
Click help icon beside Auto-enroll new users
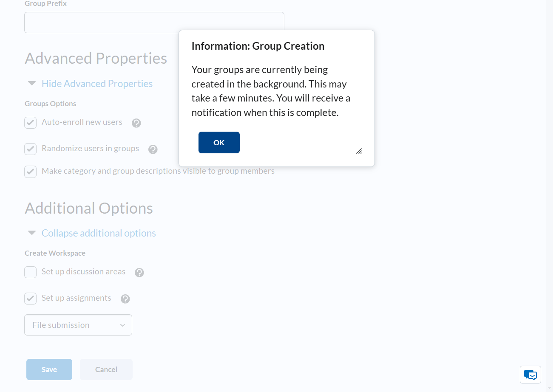tap(136, 123)
